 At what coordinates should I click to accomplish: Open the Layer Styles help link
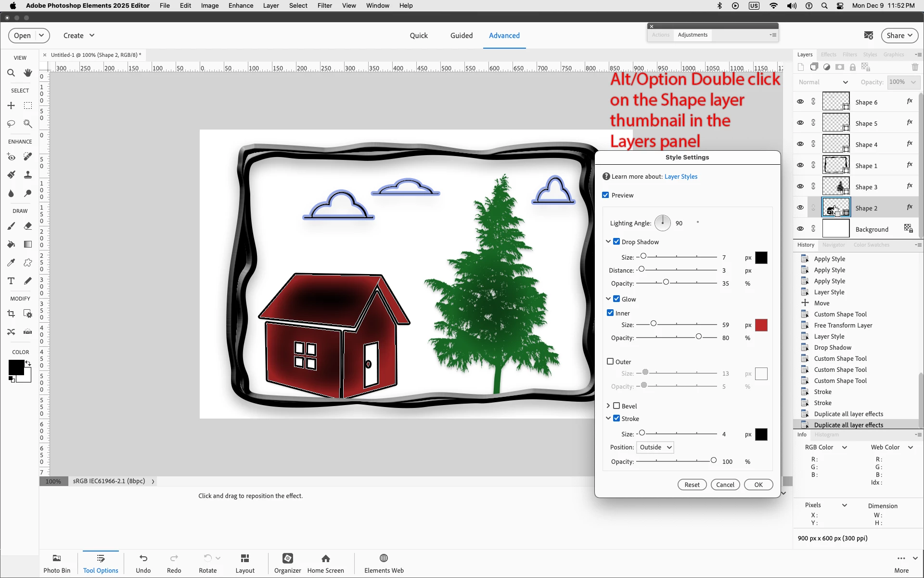(680, 176)
